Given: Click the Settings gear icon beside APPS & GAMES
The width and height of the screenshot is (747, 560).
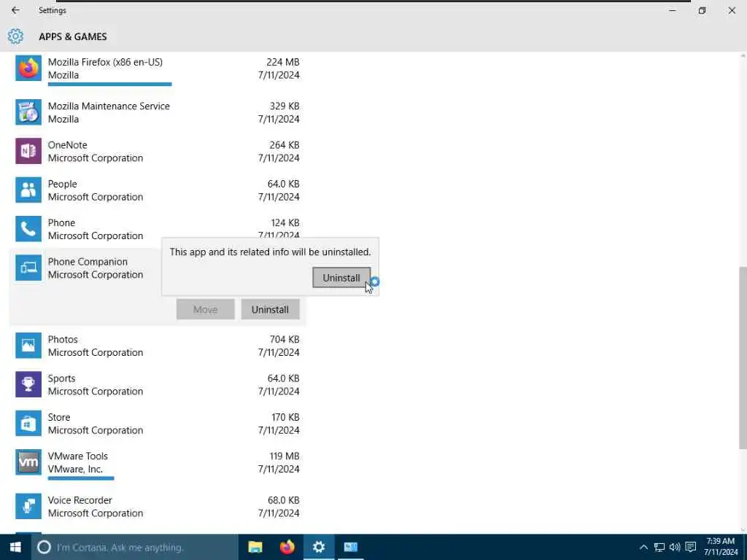Looking at the screenshot, I should pyautogui.click(x=15, y=36).
